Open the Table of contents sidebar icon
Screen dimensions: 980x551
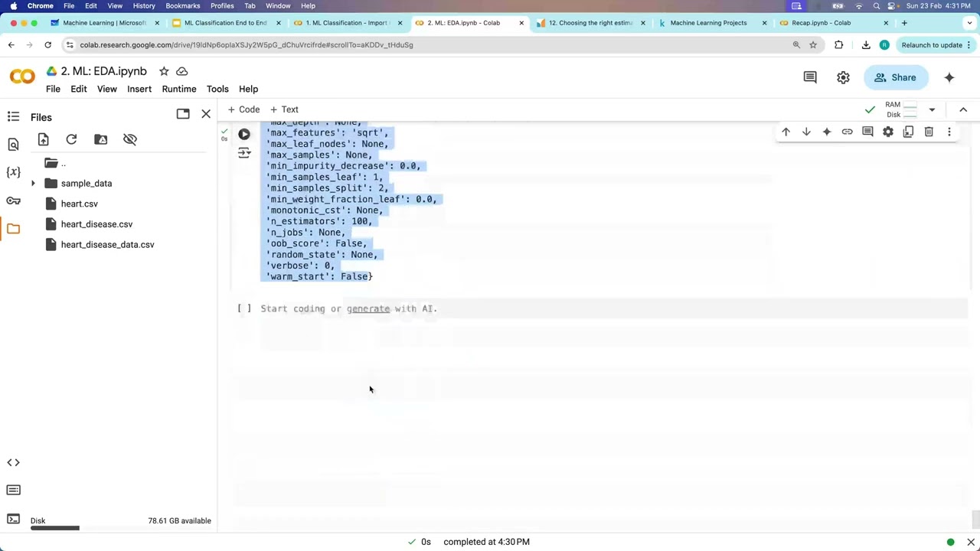click(13, 116)
